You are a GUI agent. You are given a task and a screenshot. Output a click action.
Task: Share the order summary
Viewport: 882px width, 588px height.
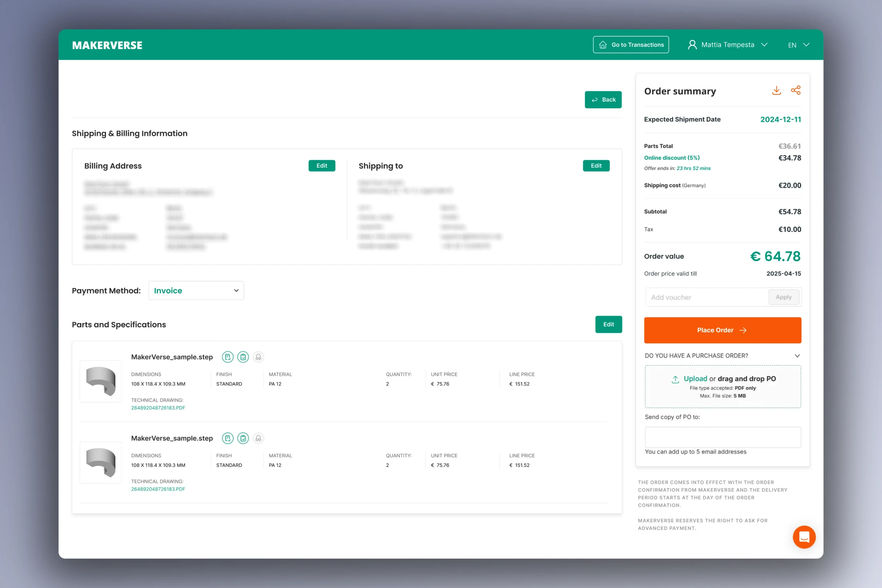coord(796,90)
